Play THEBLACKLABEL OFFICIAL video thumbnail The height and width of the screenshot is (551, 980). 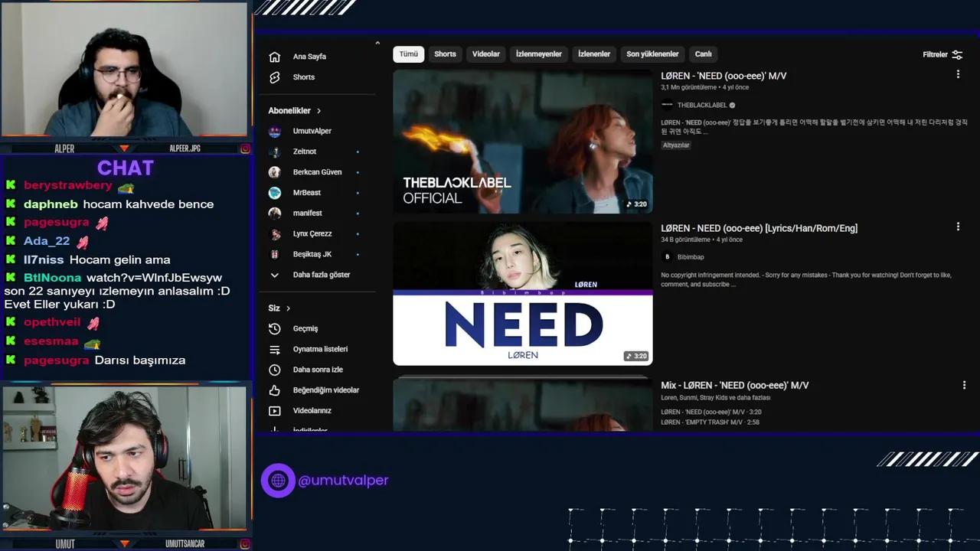tap(523, 142)
